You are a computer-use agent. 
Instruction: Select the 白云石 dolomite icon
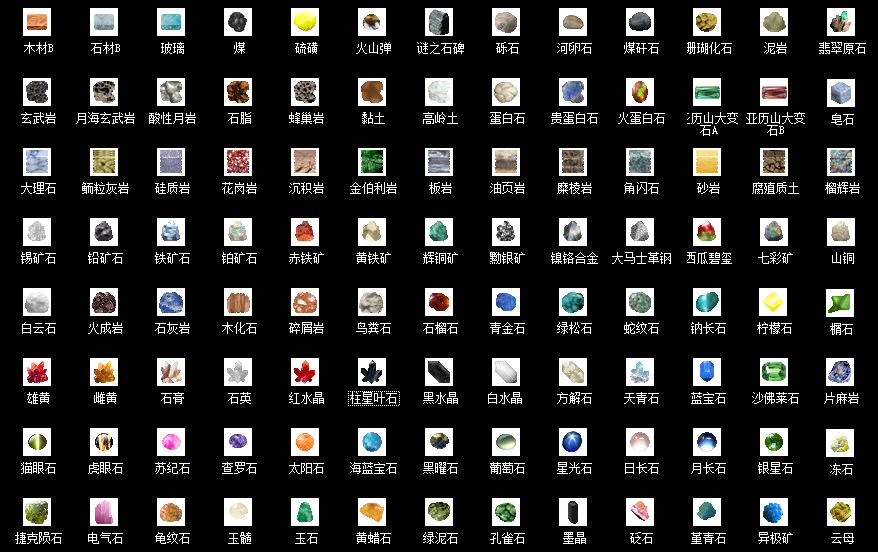pyautogui.click(x=37, y=302)
